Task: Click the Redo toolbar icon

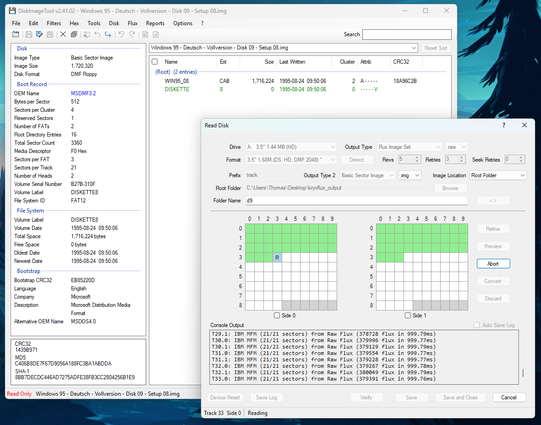Action: pos(132,34)
